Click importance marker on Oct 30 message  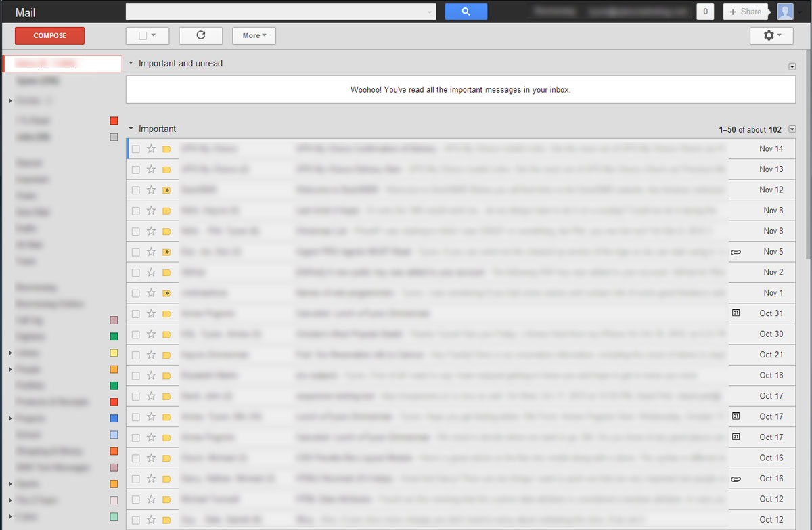click(166, 334)
